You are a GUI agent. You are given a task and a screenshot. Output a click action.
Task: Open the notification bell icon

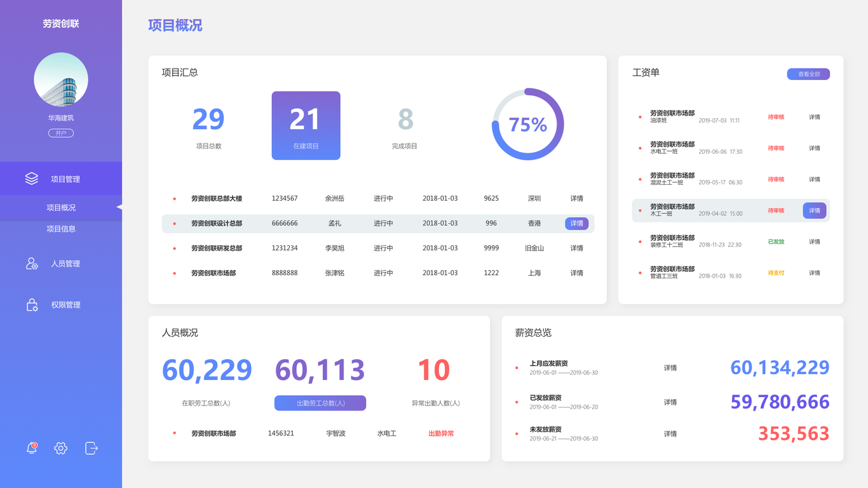(32, 448)
